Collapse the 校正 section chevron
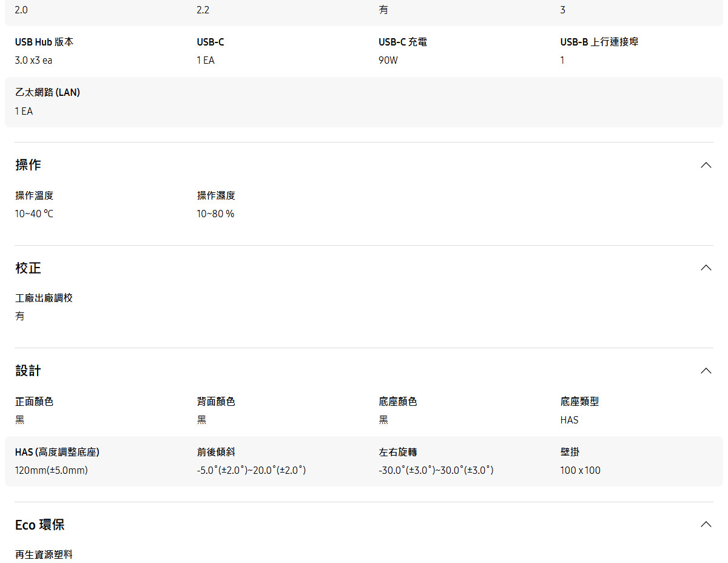 pos(706,267)
